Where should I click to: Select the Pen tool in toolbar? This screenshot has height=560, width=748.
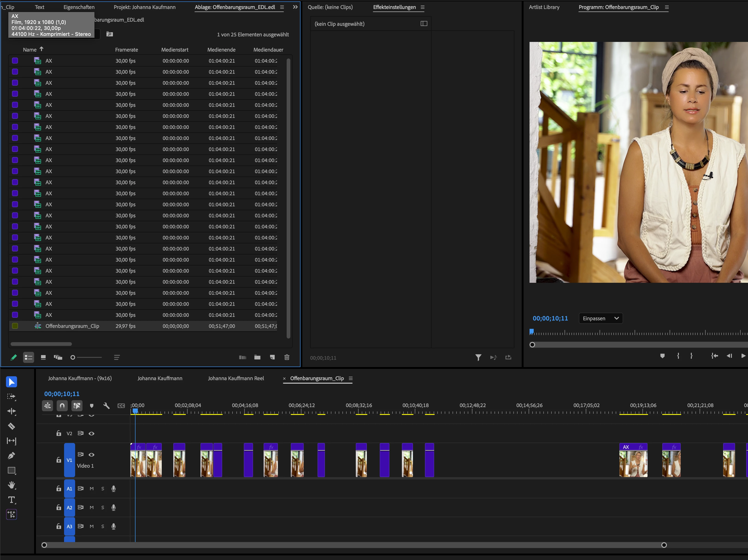(x=12, y=455)
